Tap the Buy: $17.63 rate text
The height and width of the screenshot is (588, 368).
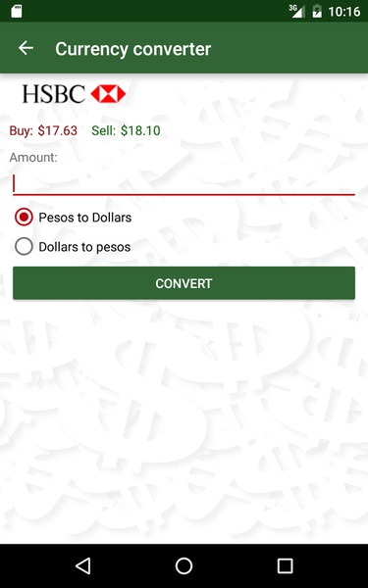click(43, 131)
